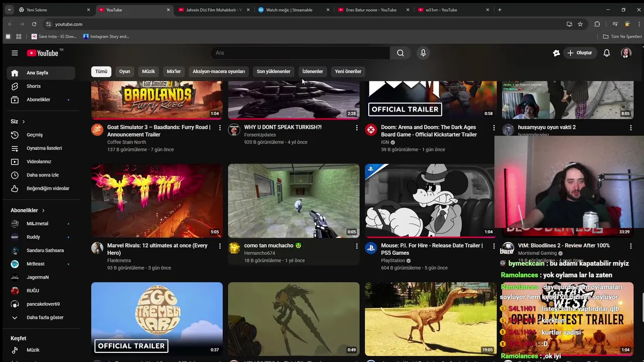Select the Son yüklenenler chip
Screen dimensions: 644x362
[x=273, y=71]
